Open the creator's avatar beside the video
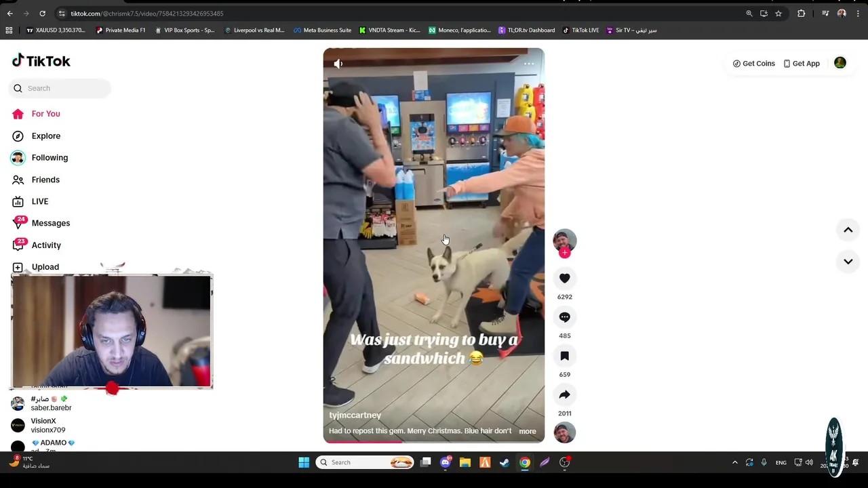The width and height of the screenshot is (868, 488). 564,241
